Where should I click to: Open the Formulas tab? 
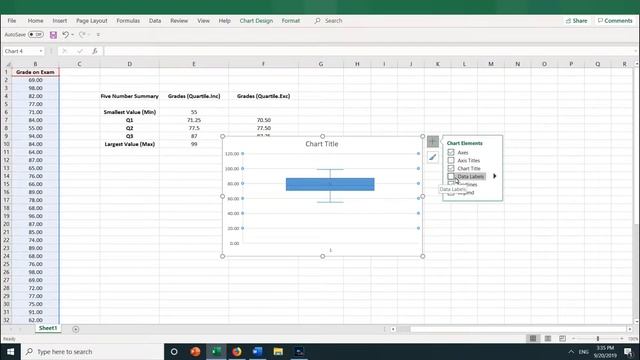(128, 20)
